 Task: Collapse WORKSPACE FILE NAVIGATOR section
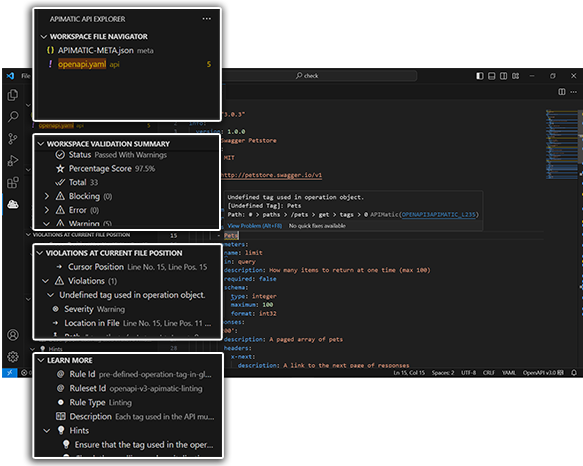[x=44, y=36]
